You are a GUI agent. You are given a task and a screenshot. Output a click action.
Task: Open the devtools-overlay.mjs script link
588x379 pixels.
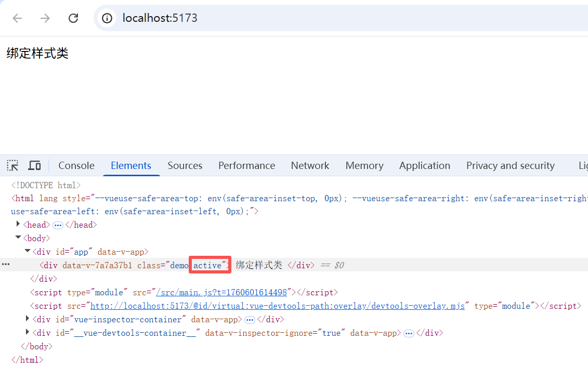pyautogui.click(x=278, y=306)
